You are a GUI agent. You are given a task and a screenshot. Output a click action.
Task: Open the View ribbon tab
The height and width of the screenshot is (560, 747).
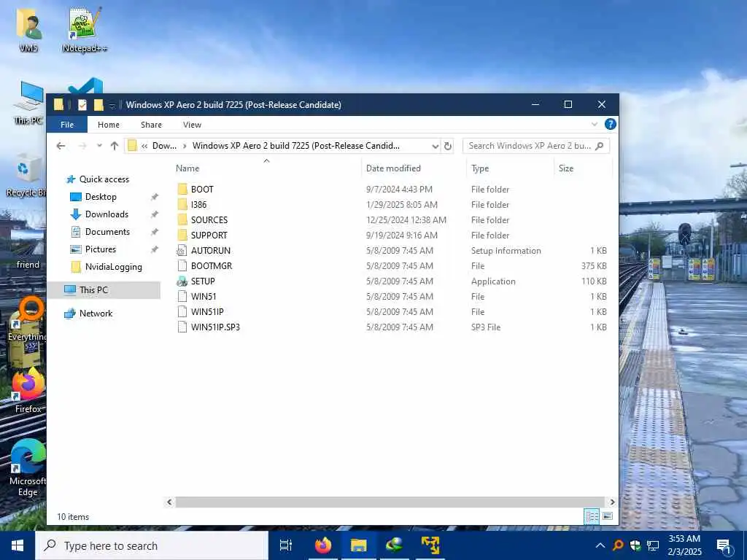click(192, 125)
